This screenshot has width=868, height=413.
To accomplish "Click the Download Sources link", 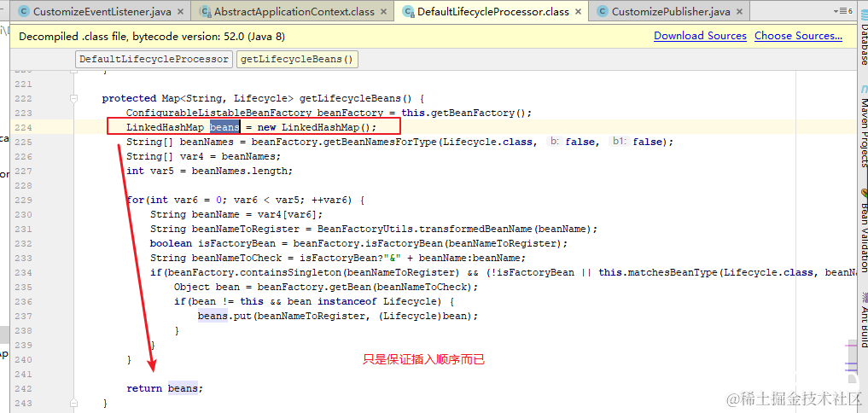I will (700, 36).
